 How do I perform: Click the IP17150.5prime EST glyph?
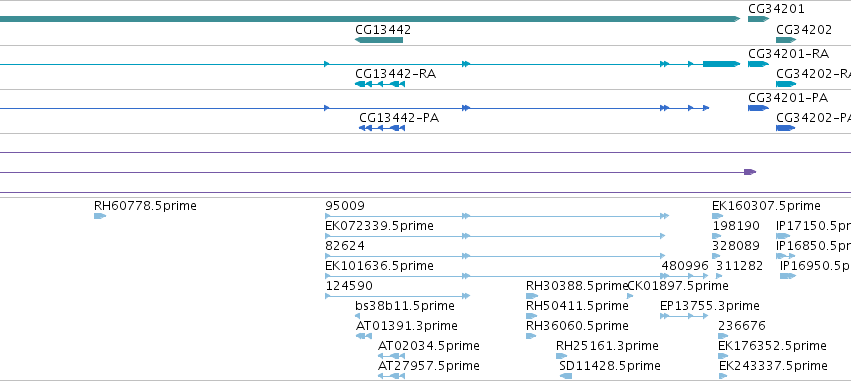(783, 236)
